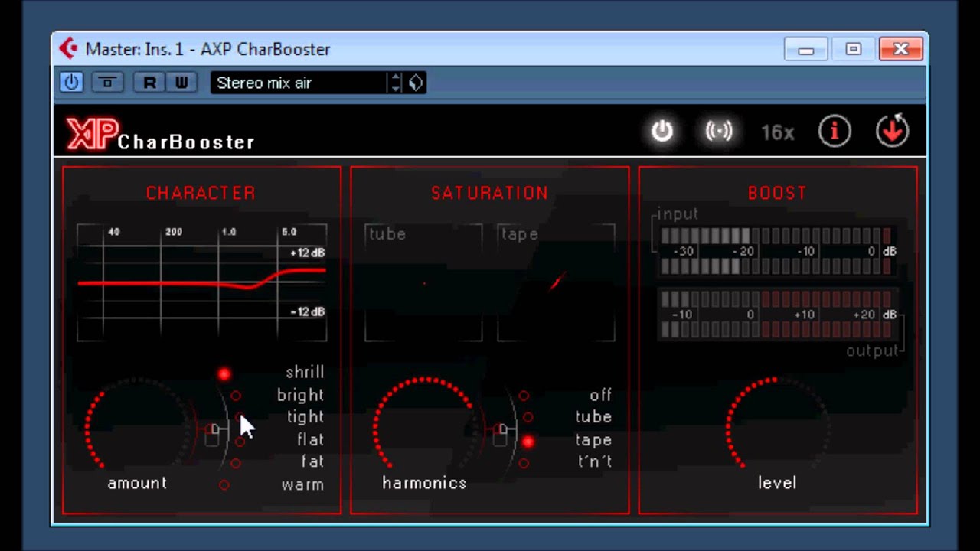Image resolution: width=980 pixels, height=551 pixels.
Task: Click the 'bright' label
Action: 300,395
